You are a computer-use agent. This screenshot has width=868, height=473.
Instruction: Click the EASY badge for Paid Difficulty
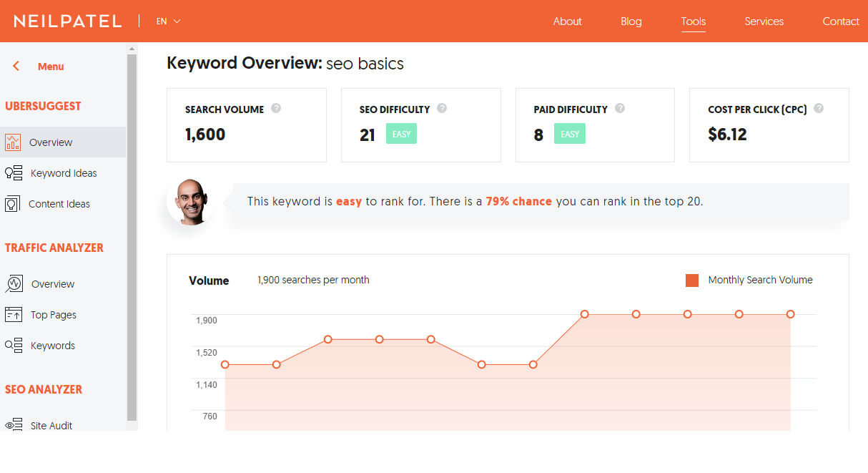570,134
